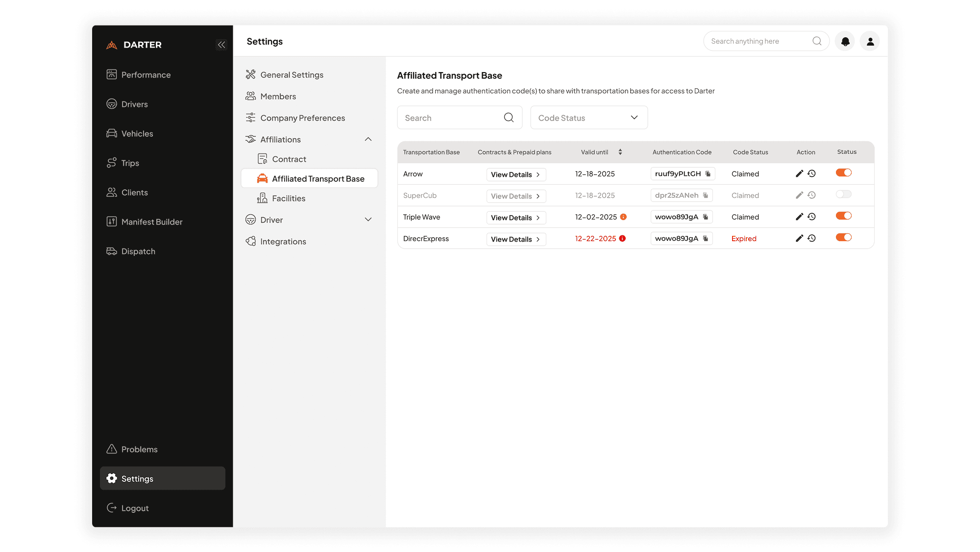Open the user profile icon
Image resolution: width=980 pixels, height=552 pixels.
[870, 42]
